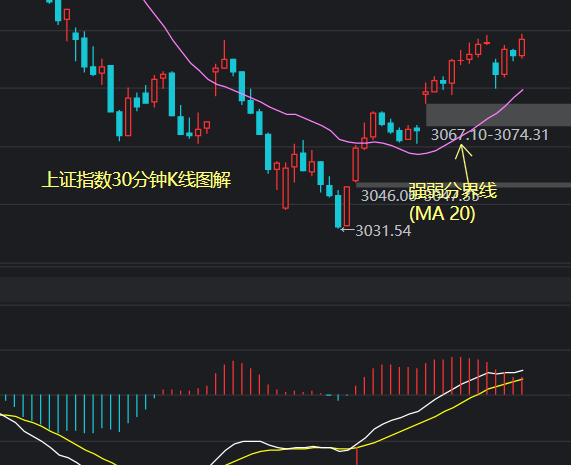The width and height of the screenshot is (571, 465).
Task: Click the yellow DEA line's right end
Action: 522,379
